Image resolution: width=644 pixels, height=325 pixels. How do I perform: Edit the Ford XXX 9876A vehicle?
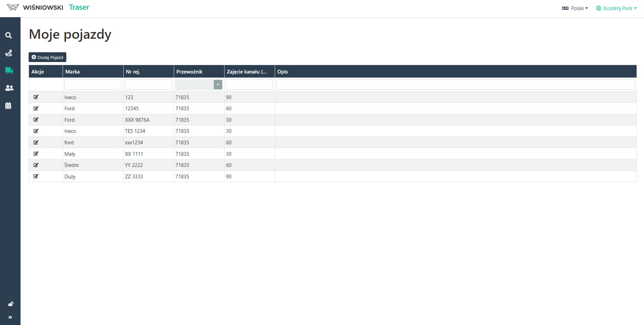[x=36, y=120]
